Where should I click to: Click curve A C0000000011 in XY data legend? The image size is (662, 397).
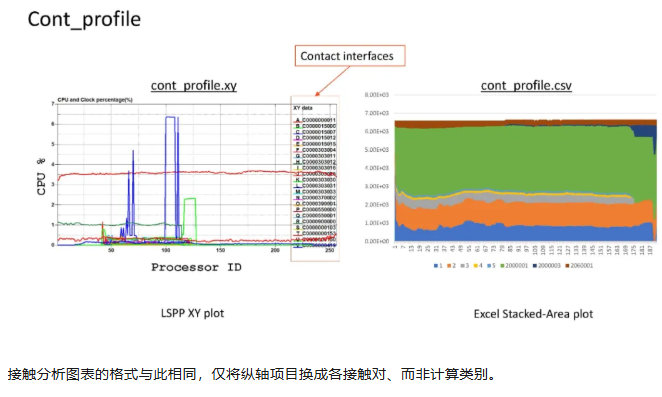(x=315, y=120)
